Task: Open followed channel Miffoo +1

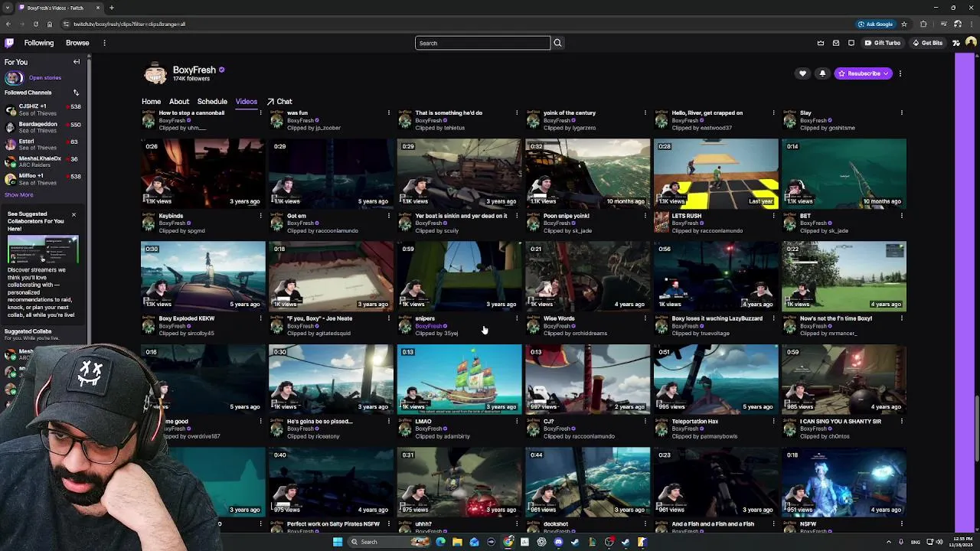Action: click(43, 179)
